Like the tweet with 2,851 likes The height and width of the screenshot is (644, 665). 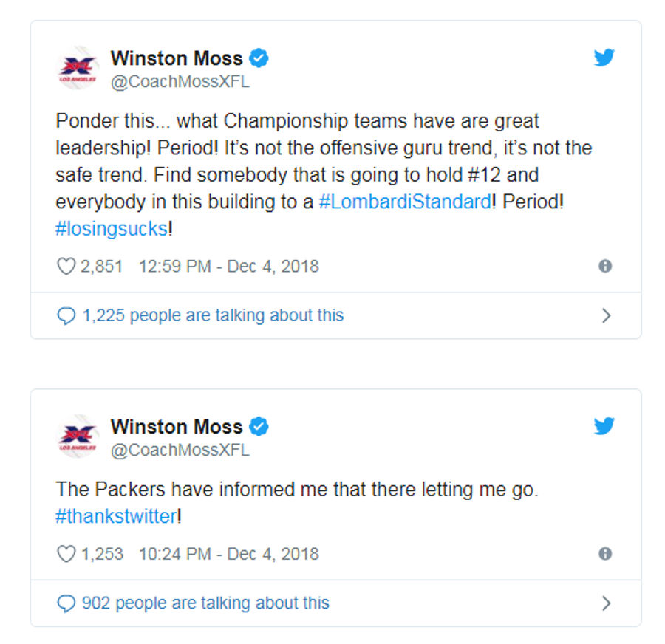coord(66,267)
